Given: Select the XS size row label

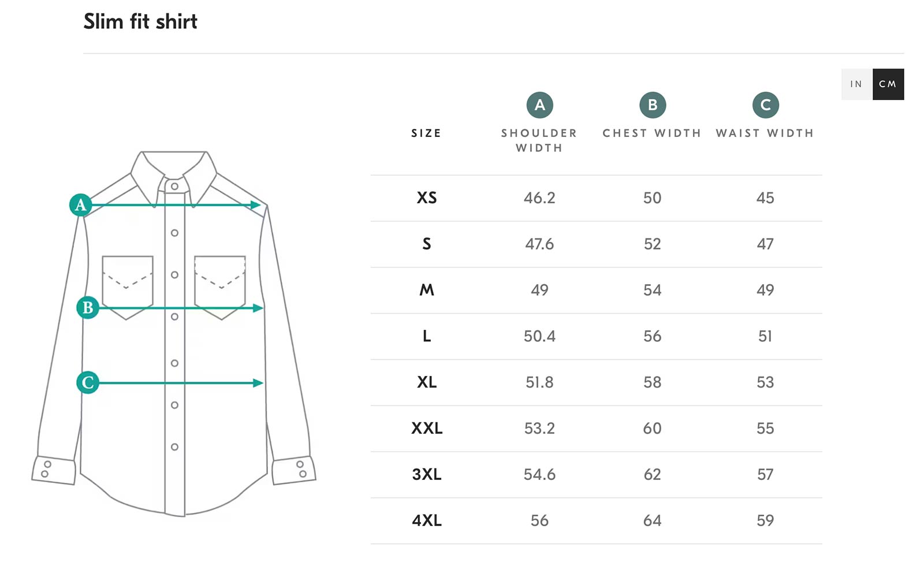Looking at the screenshot, I should point(427,198).
